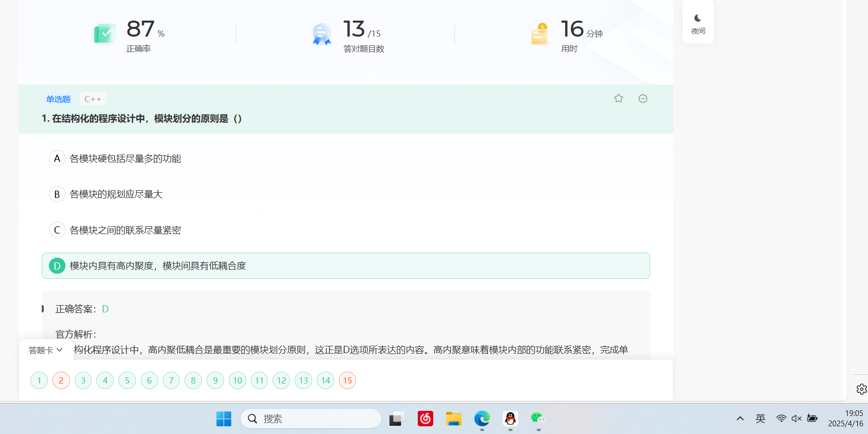Go to question 4 in answer card
The image size is (868, 434).
105,380
